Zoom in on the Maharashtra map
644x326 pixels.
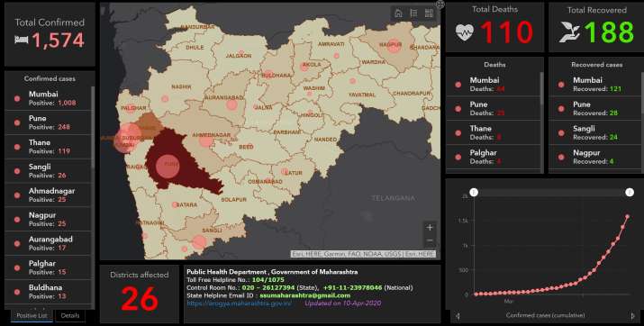pyautogui.click(x=430, y=228)
